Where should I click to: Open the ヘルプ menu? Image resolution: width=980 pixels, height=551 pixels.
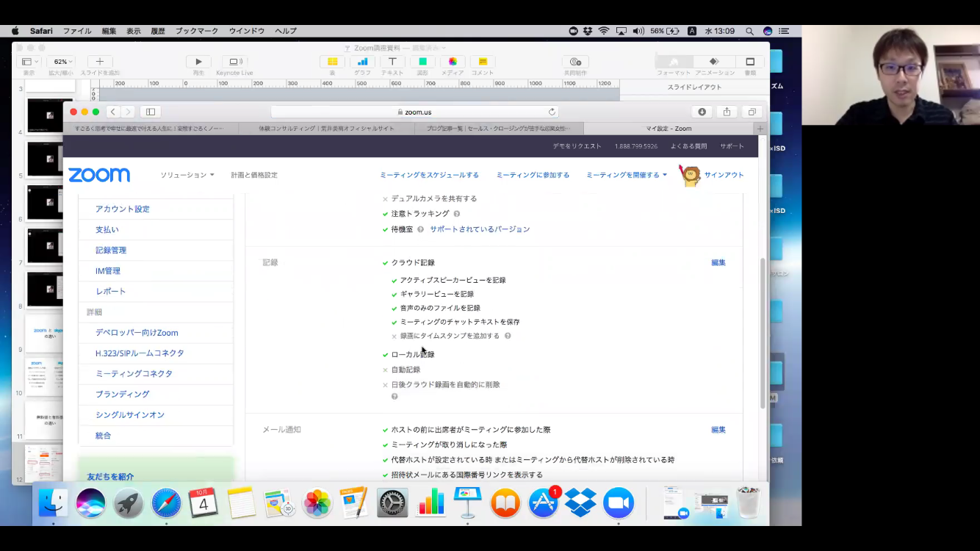pos(286,31)
